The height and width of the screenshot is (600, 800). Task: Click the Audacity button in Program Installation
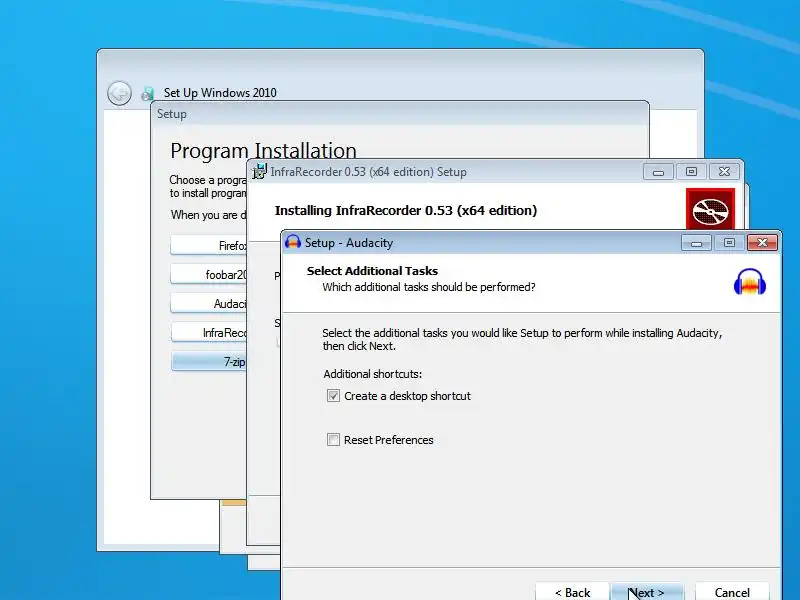(x=208, y=304)
